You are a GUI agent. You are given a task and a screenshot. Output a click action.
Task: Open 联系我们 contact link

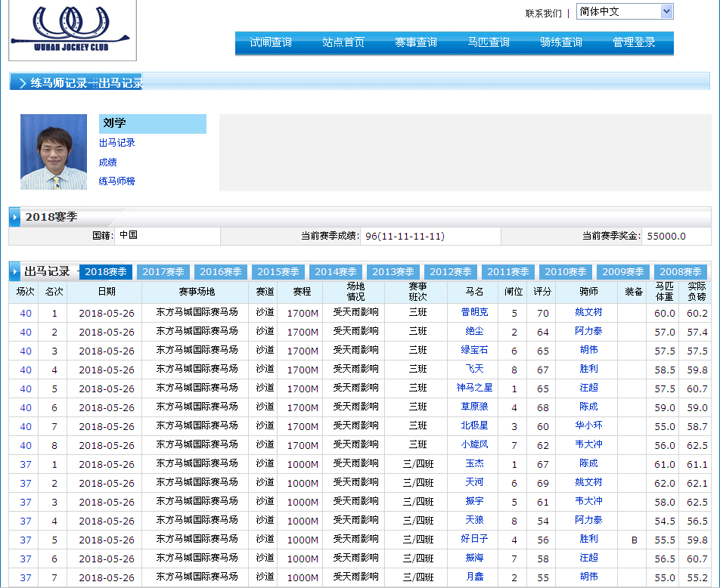543,13
